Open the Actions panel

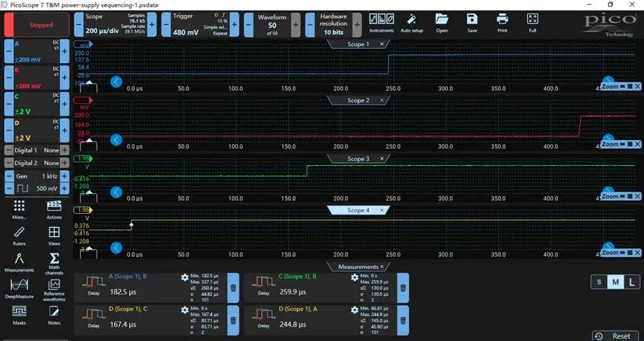click(54, 210)
